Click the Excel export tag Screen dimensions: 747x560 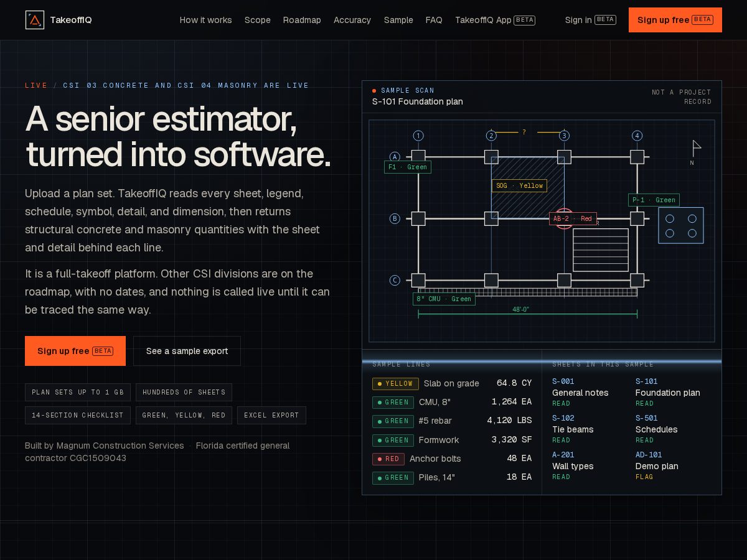[x=271, y=415]
